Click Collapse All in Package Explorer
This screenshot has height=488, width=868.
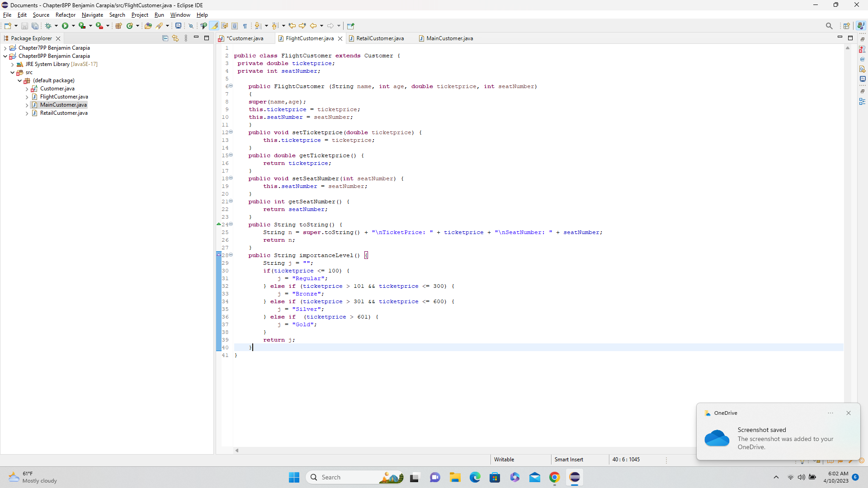pos(165,38)
